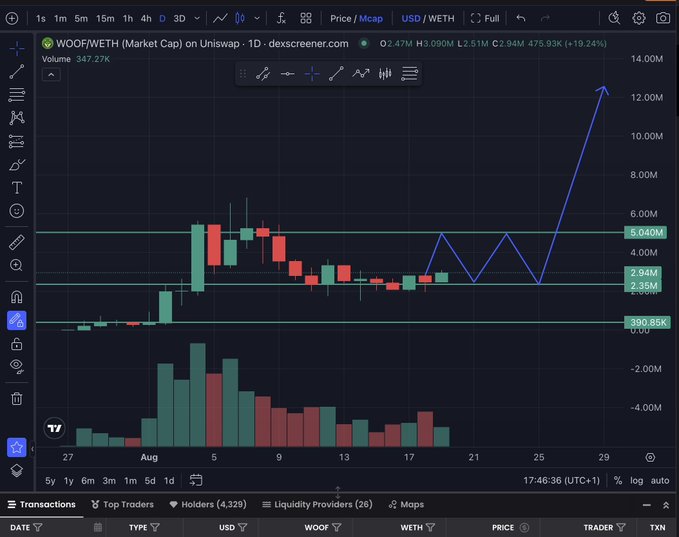Select the brush drawing tool
679x537 pixels.
[16, 165]
